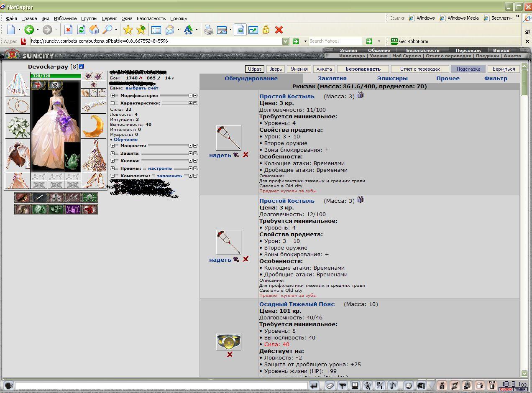The width and height of the screenshot is (532, 393).
Task: Click the Подсказка button
Action: click(468, 69)
